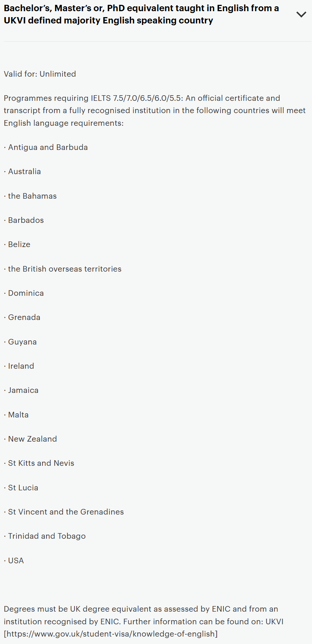312x644 pixels.
Task: Select New Zealand in the country list
Action: [32, 439]
